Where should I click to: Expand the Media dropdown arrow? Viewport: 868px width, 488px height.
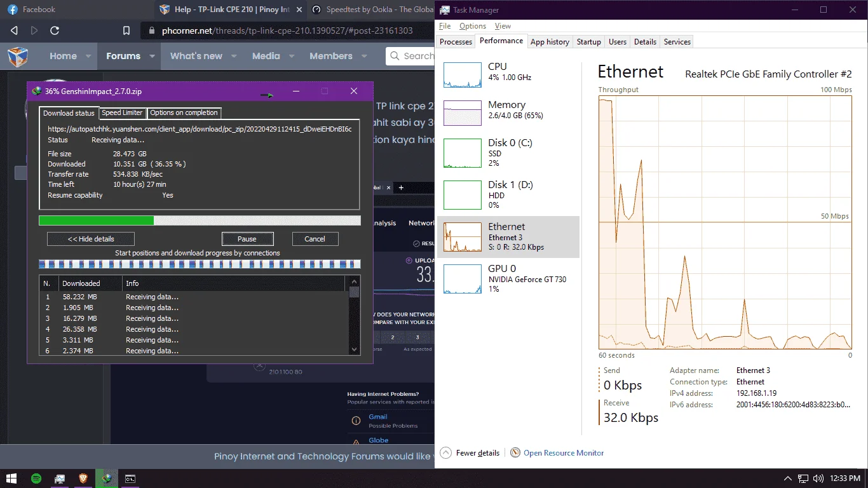(292, 57)
